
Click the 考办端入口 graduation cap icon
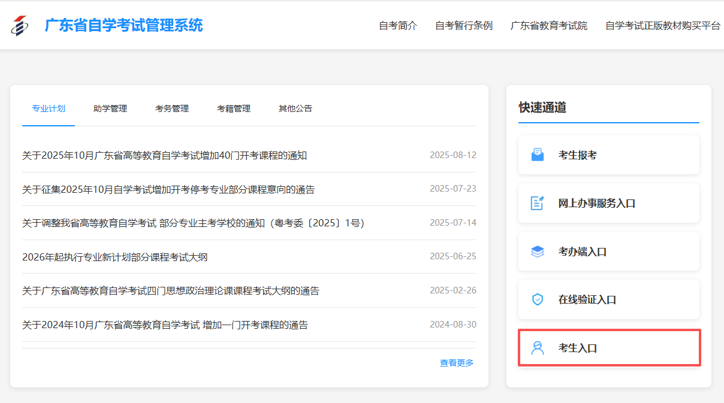point(537,251)
